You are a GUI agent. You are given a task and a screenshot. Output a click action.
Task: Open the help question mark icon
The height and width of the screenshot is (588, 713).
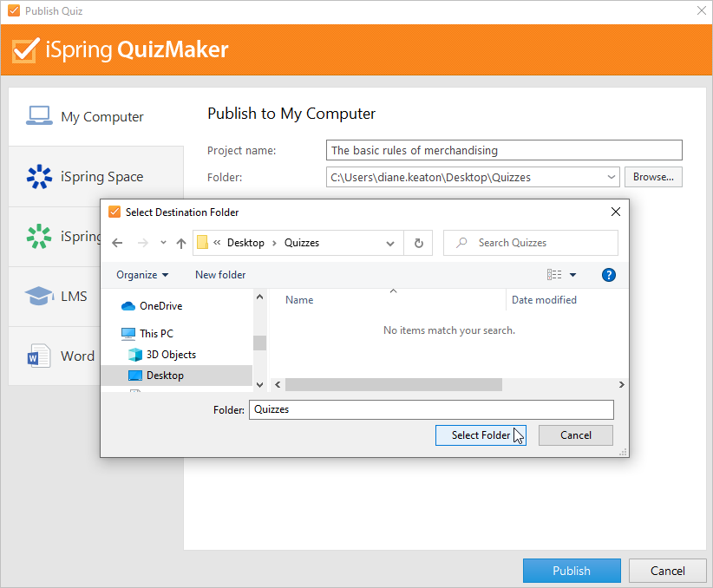[x=608, y=275]
